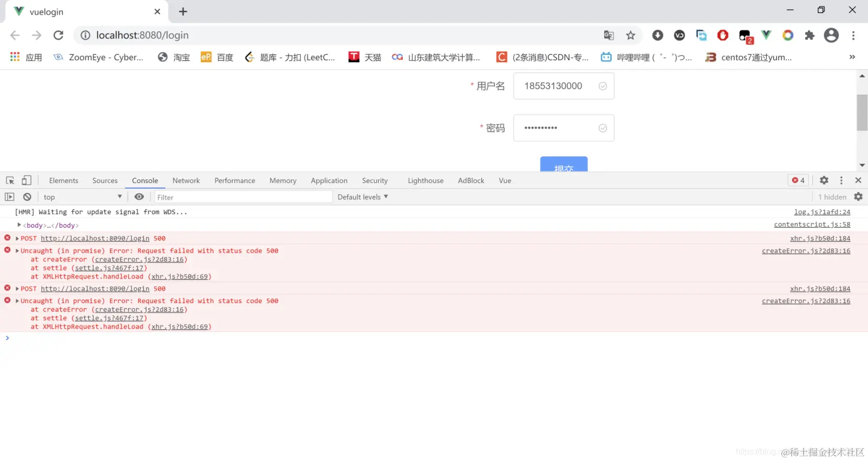This screenshot has height=461, width=868.
Task: Open the CSDN bookmark
Action: [x=543, y=57]
